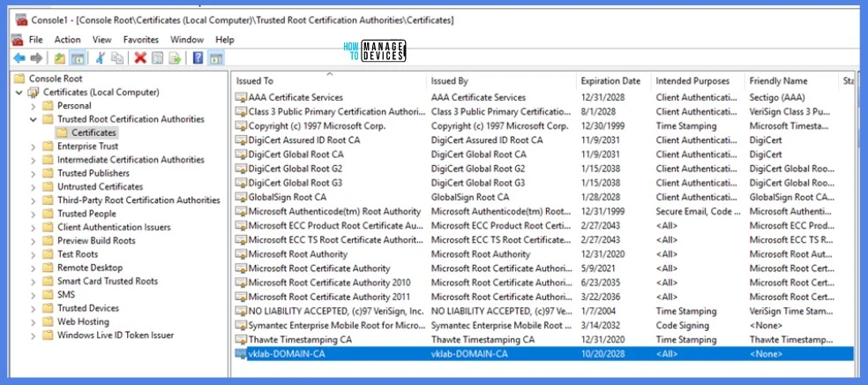Collapse Trusted Root Certification Authorities node

click(x=34, y=119)
